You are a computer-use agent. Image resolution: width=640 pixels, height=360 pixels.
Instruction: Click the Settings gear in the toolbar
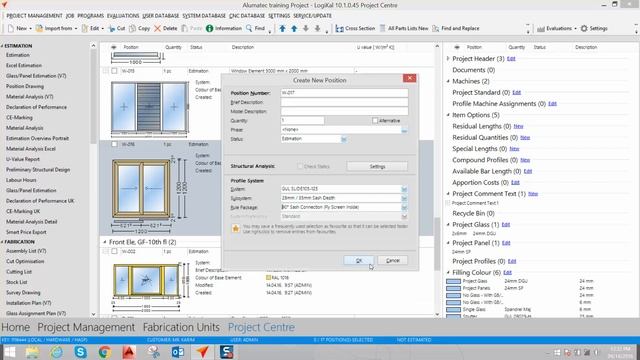584,28
